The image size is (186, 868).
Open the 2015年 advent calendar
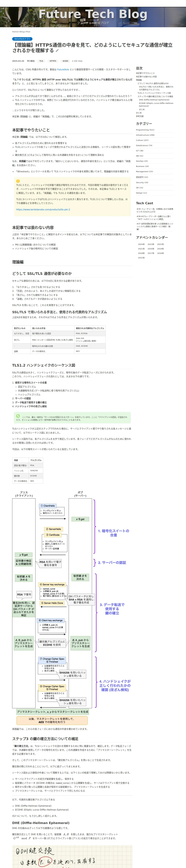tap(141, 258)
